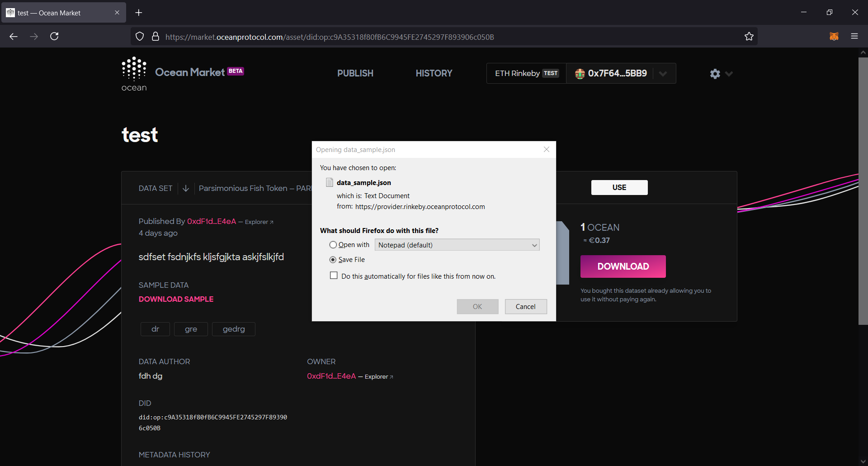Open the tracking protection shield icon
Image resolution: width=868 pixels, height=466 pixels.
(140, 37)
